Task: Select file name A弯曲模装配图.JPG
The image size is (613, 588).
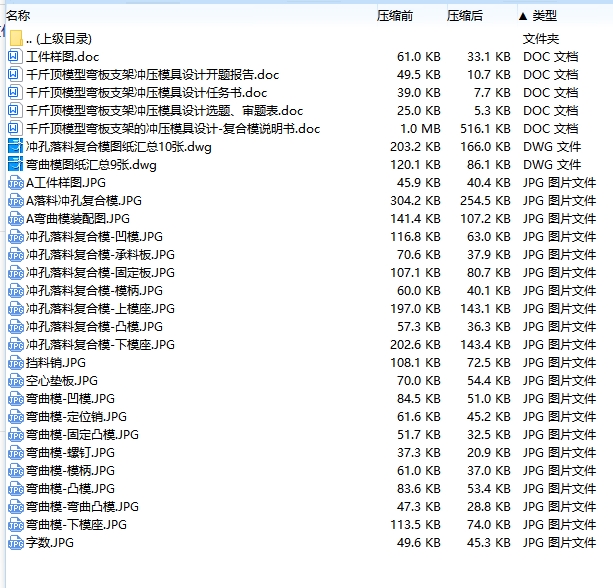Action: [x=78, y=219]
